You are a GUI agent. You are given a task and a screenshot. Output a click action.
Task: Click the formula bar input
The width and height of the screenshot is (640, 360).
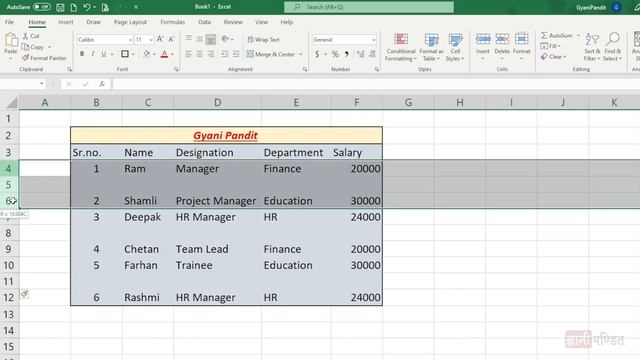[x=376, y=84]
